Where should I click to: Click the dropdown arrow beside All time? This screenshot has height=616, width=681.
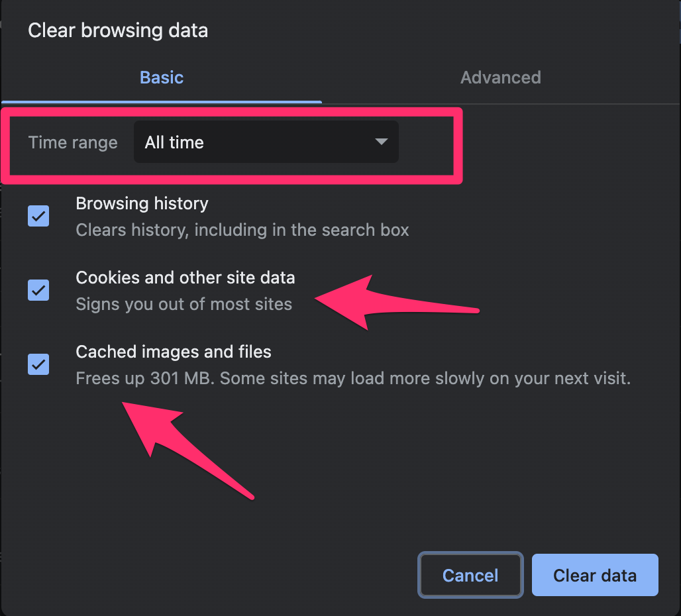click(x=381, y=142)
